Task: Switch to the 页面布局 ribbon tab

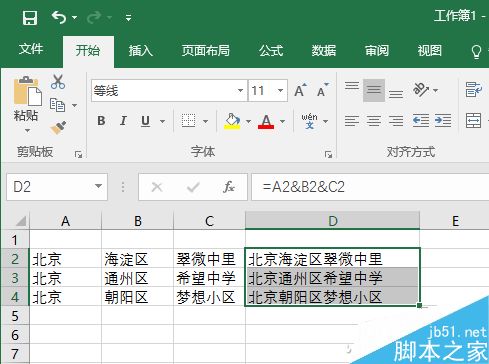Action: pos(206,51)
